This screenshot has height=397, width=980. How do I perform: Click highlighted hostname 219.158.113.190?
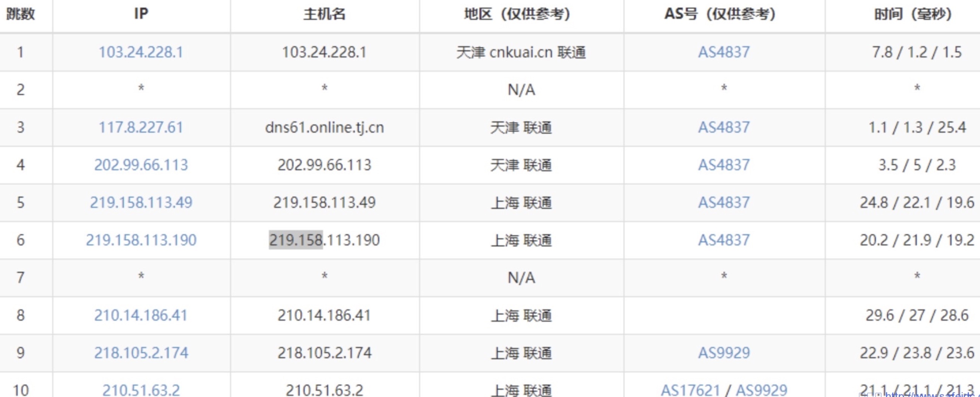click(x=324, y=240)
